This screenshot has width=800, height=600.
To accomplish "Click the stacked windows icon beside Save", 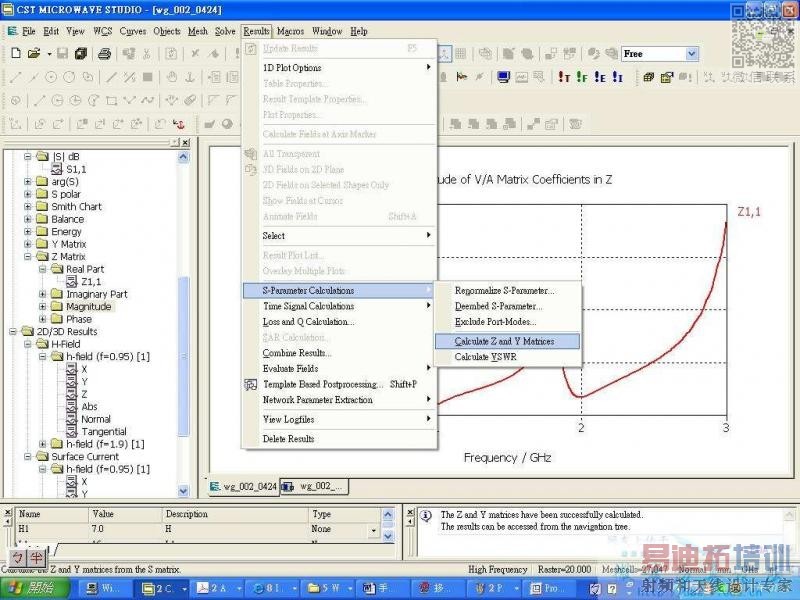I will [81, 53].
